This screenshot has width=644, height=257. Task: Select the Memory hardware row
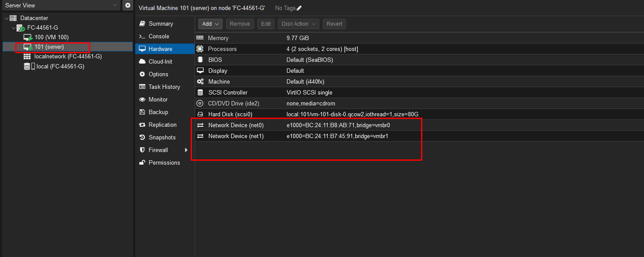tap(419, 38)
